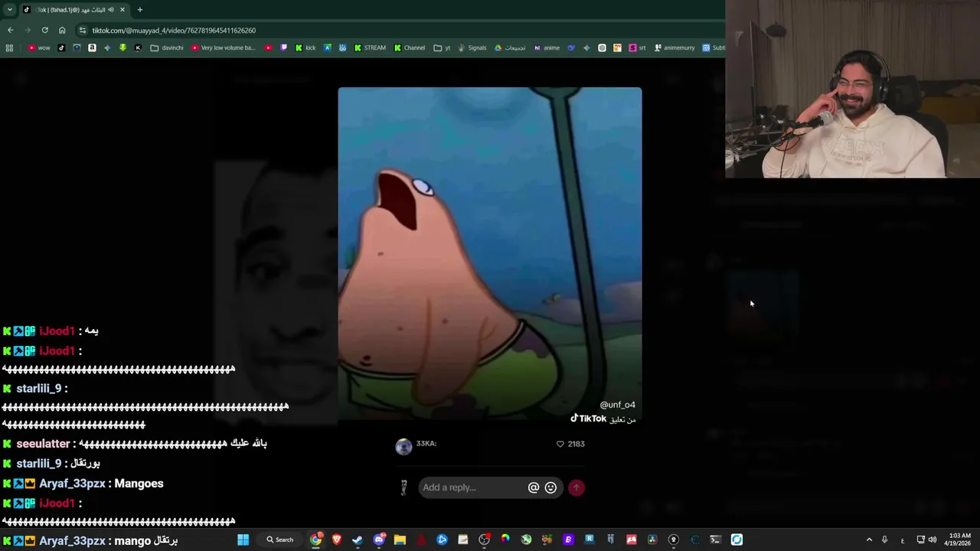
Task: Open the tab search dropdown arrow
Action: point(9,10)
